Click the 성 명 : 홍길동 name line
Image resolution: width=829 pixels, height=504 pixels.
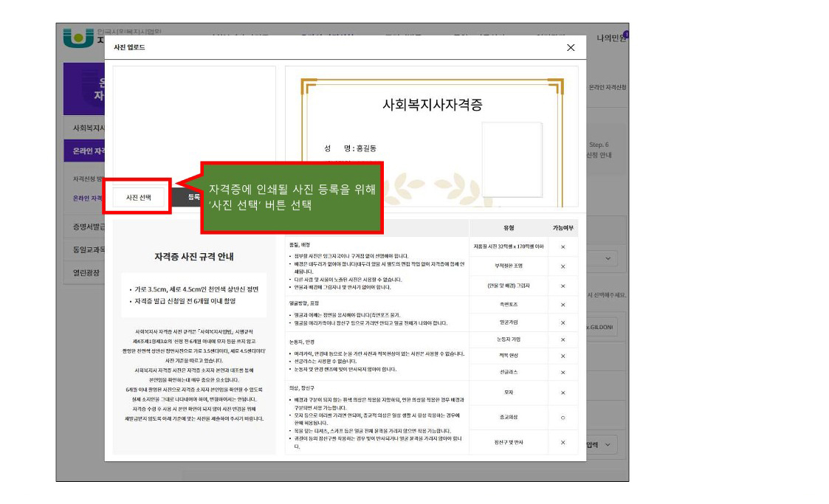click(x=351, y=148)
